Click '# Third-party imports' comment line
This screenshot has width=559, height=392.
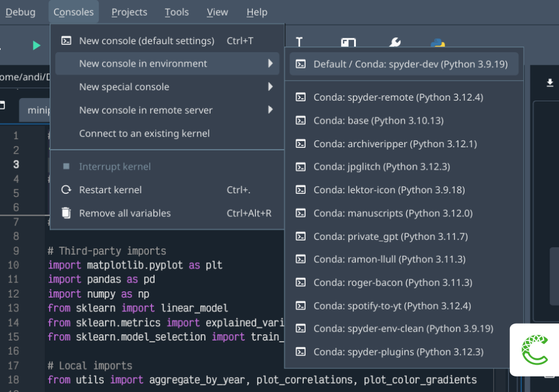[x=107, y=251]
